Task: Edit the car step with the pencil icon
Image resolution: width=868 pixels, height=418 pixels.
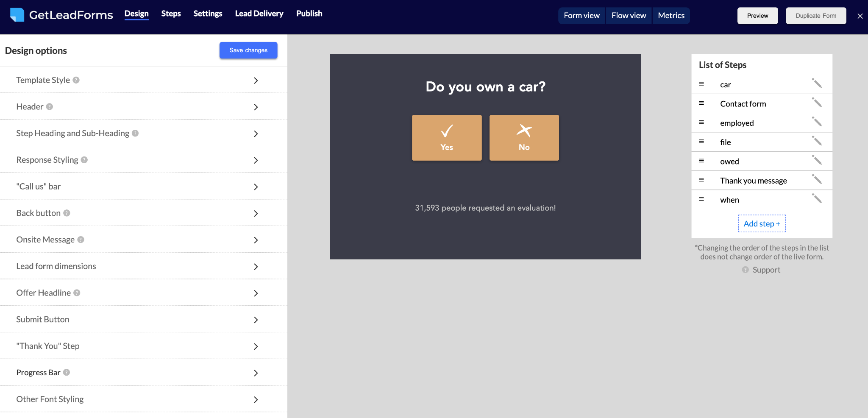Action: click(x=817, y=84)
